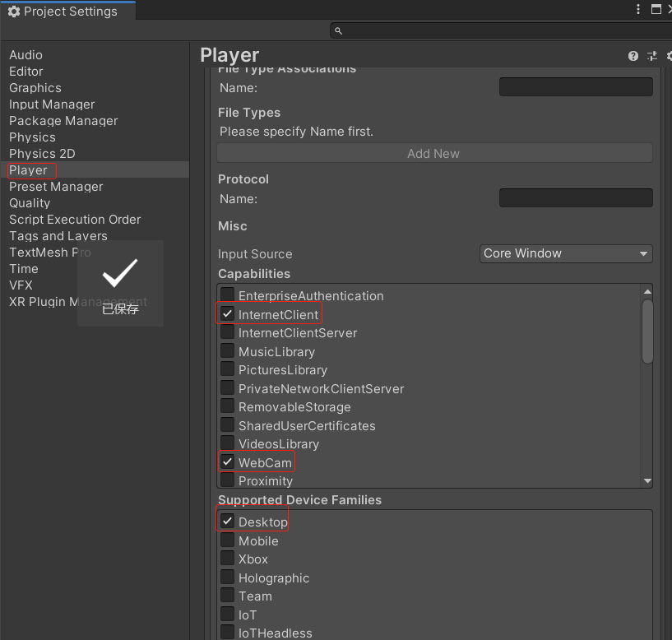Switch to Quality settings category

pos(30,203)
